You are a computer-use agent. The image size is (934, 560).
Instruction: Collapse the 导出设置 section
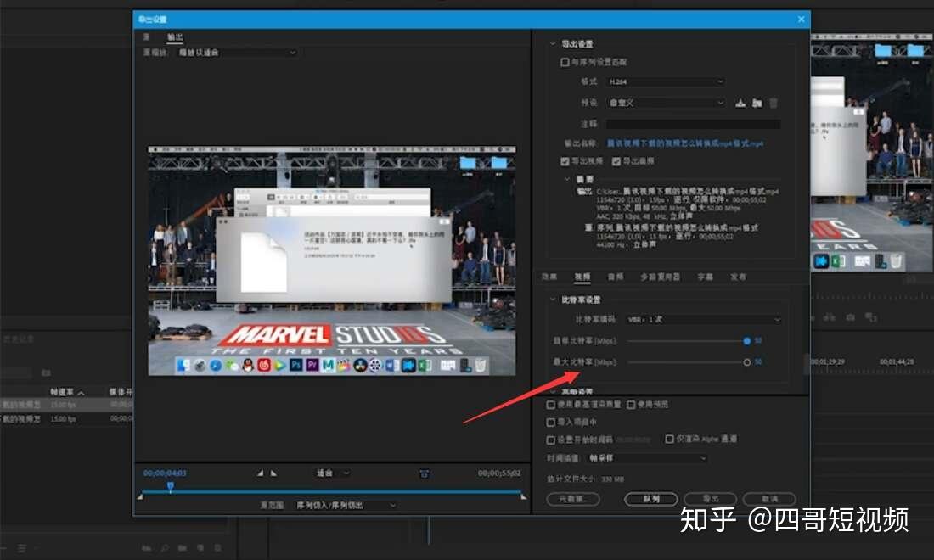(x=552, y=44)
